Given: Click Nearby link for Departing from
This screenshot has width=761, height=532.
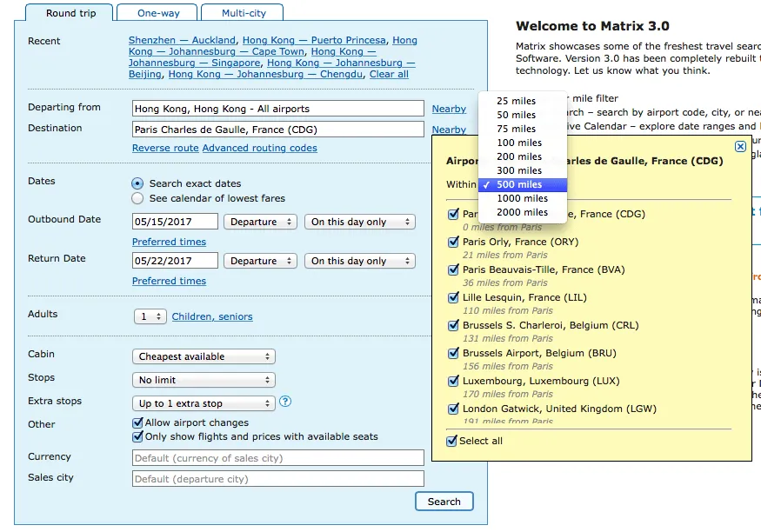Looking at the screenshot, I should (449, 110).
